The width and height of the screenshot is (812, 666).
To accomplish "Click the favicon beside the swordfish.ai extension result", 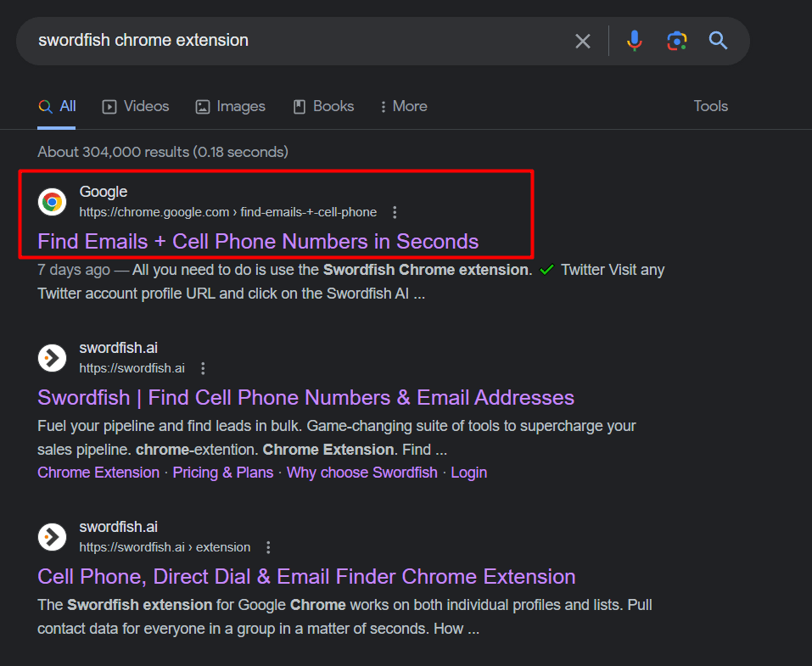I will pos(52,537).
